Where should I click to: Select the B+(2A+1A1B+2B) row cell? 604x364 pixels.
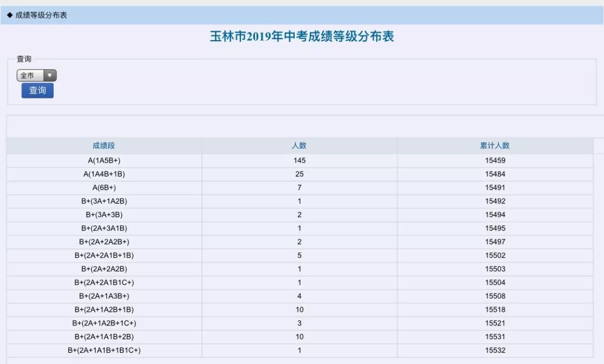(104, 337)
